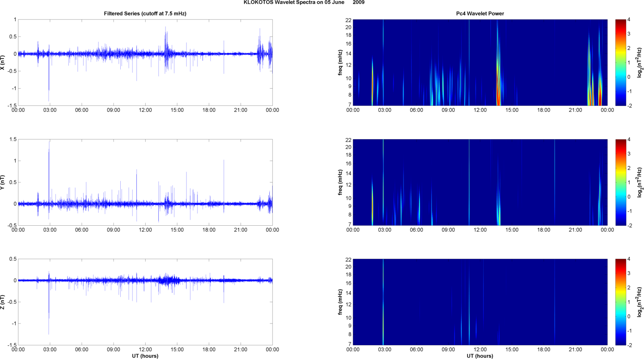Click the 12:00 tick under Z time series

145,349
